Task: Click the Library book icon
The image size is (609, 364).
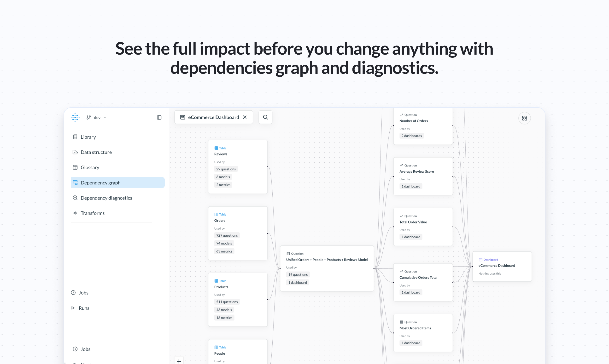Action: [75, 137]
